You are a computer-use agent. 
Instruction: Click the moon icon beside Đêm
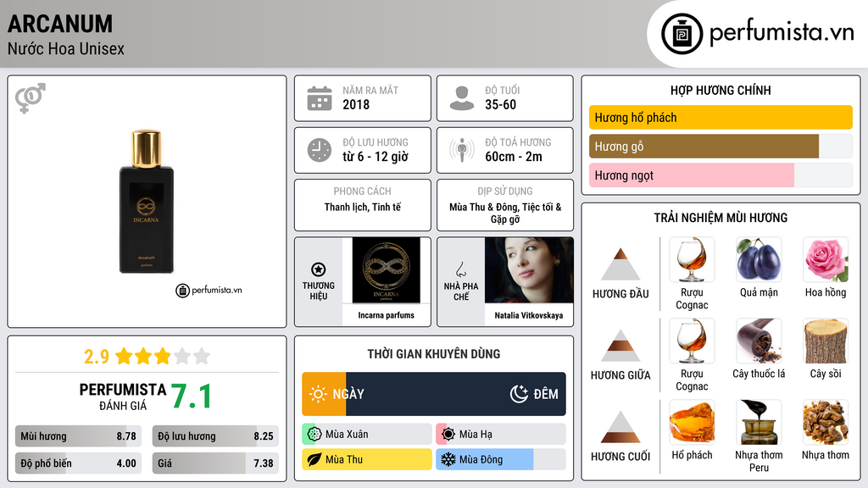(519, 394)
